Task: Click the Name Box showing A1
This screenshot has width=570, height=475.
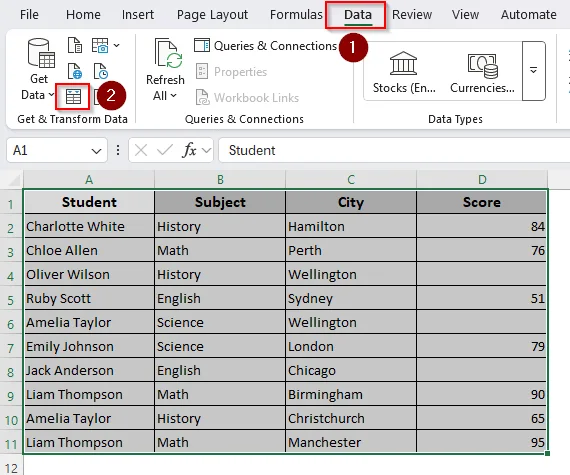Action: 57,150
